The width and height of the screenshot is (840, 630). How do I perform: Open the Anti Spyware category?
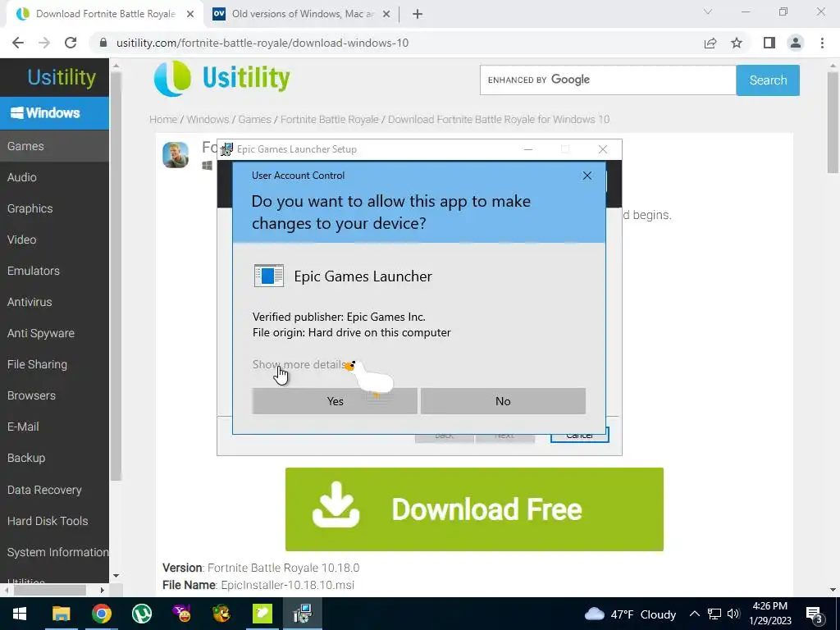click(54, 333)
